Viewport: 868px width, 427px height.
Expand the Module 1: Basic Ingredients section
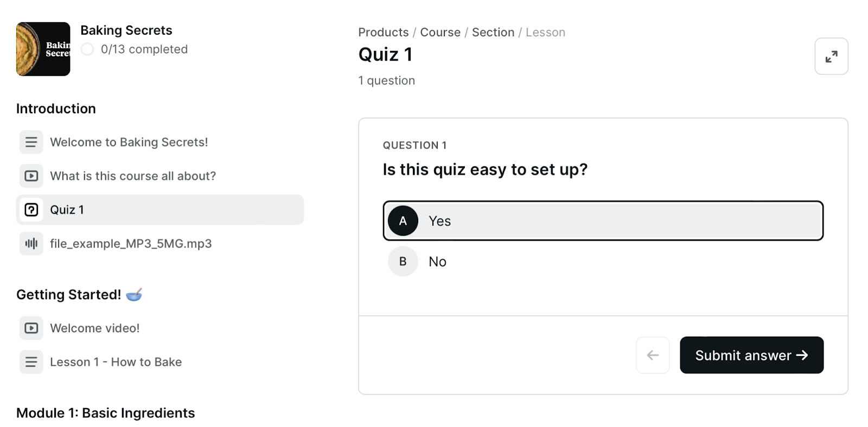click(105, 413)
